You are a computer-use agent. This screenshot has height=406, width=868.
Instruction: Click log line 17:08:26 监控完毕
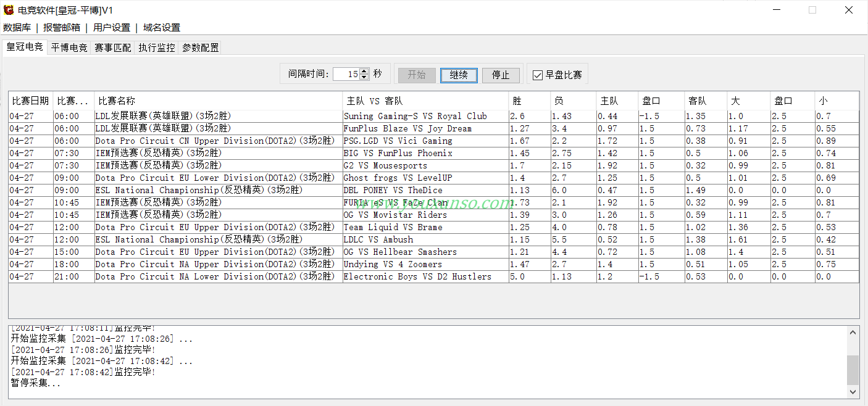(83, 350)
